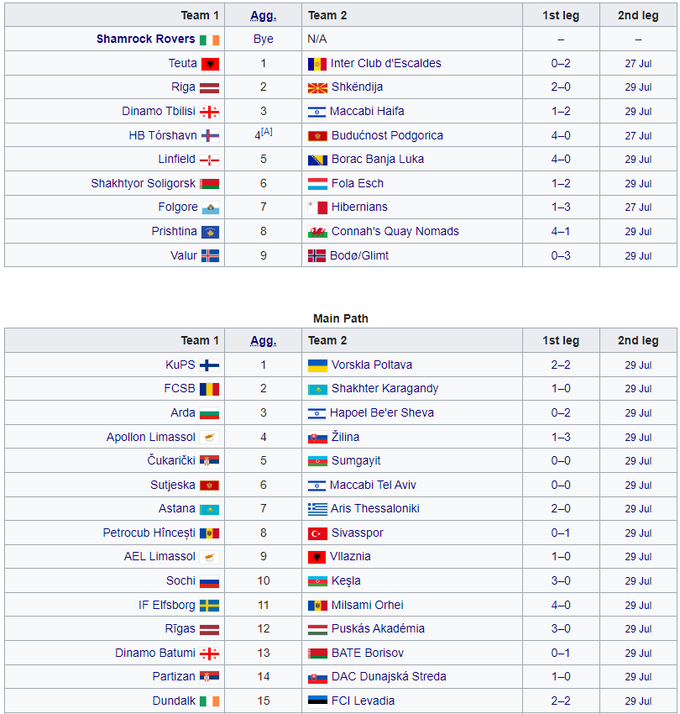Click the Ukrainian flag next to Vorskla Poltava
Screen dimensions: 680x714
pyautogui.click(x=317, y=365)
